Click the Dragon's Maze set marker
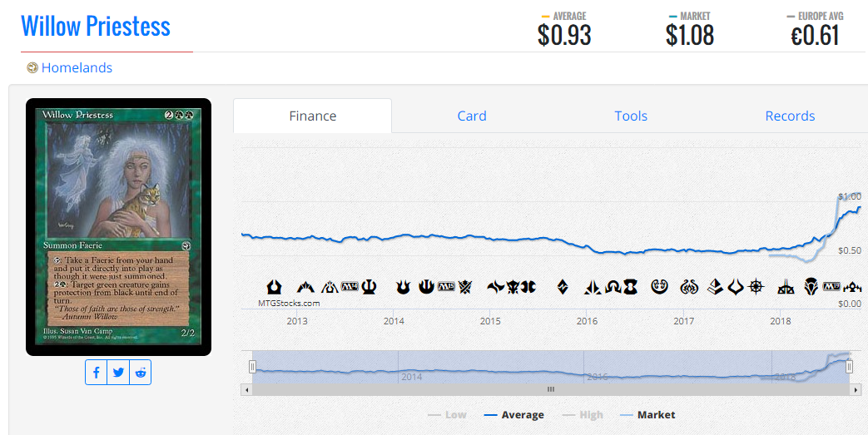The width and height of the screenshot is (868, 435). click(330, 287)
